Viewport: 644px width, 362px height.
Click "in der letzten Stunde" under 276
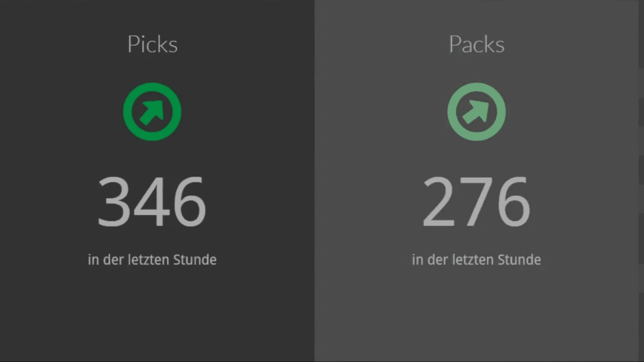point(476,260)
